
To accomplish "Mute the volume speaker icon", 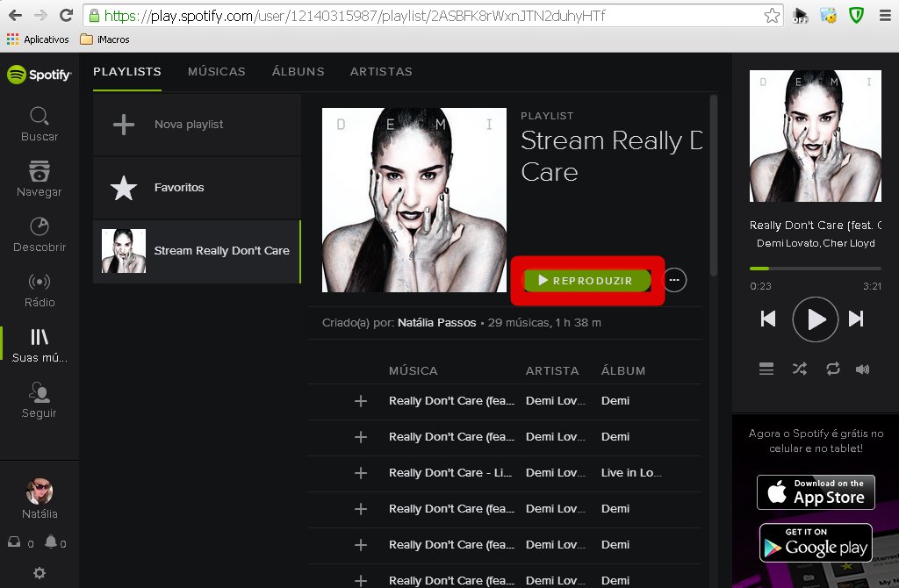I will 863,369.
